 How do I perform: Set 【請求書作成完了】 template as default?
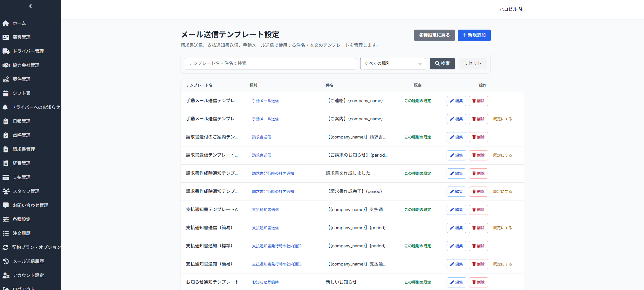coord(502,192)
